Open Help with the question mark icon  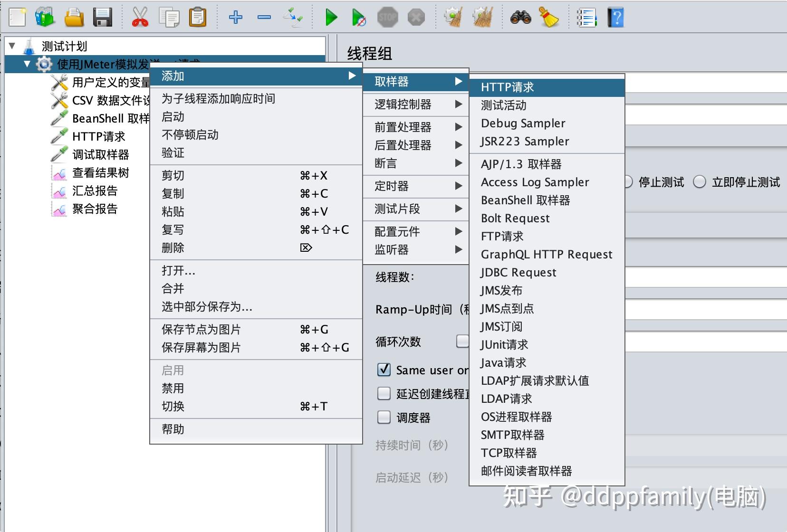click(x=616, y=17)
